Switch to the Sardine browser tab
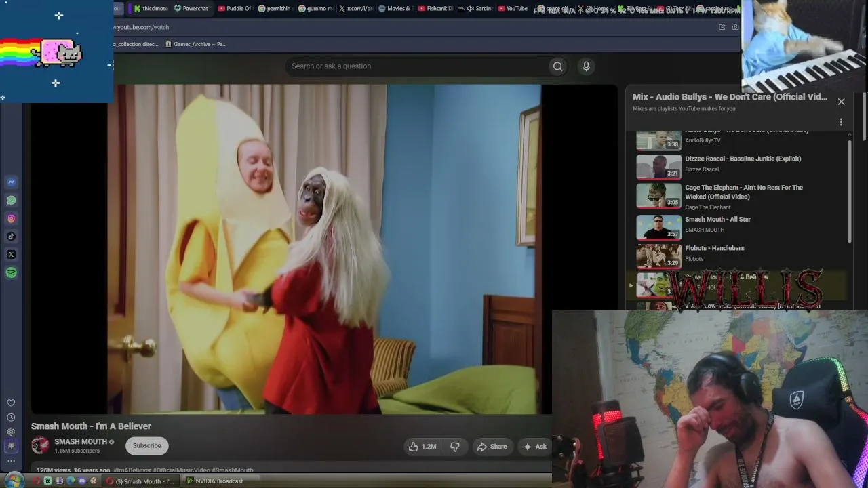The height and width of the screenshot is (488, 868). pos(475,9)
